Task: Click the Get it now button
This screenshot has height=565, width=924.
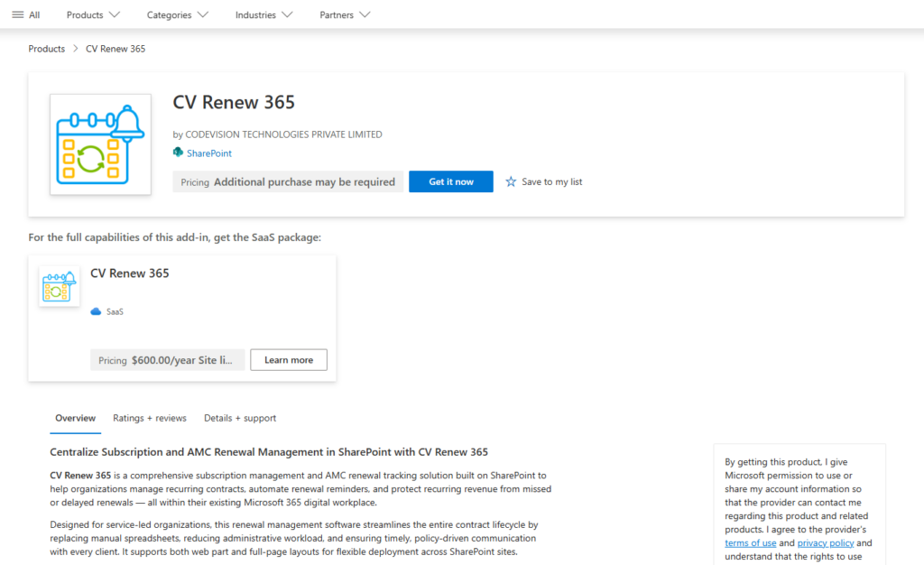Action: 451,181
